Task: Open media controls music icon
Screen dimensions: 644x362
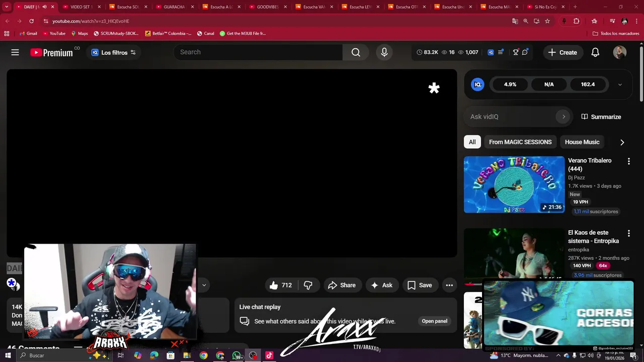Action: (x=612, y=21)
